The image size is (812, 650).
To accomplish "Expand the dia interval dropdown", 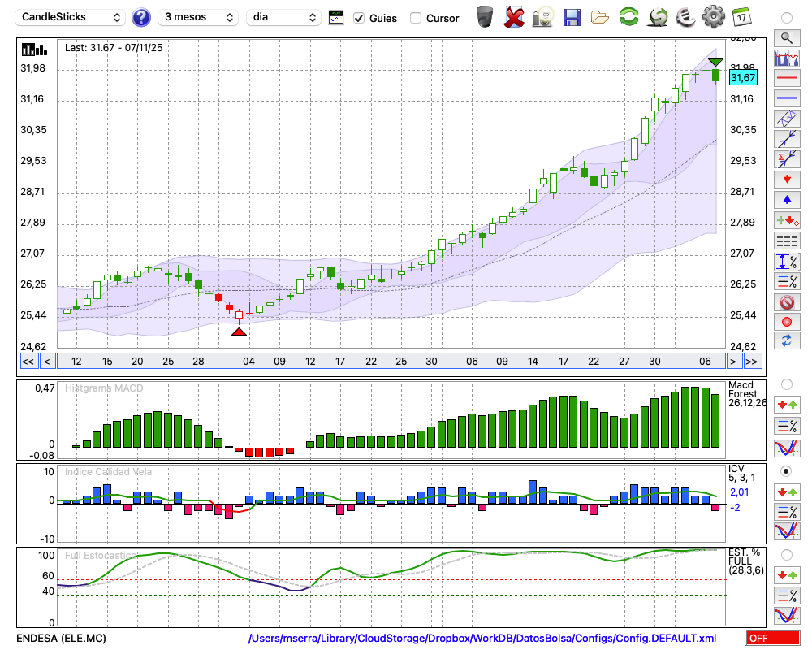I will pyautogui.click(x=283, y=17).
